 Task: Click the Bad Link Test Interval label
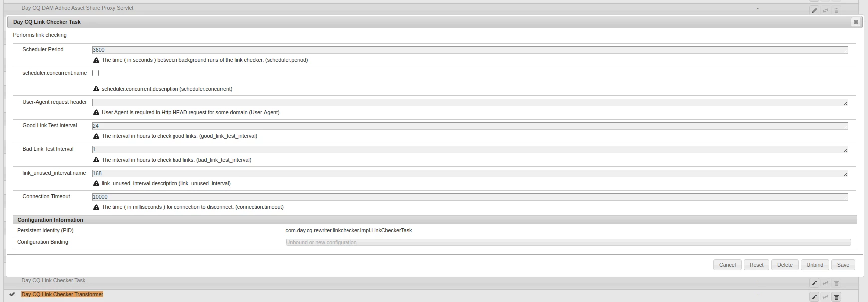tap(48, 149)
